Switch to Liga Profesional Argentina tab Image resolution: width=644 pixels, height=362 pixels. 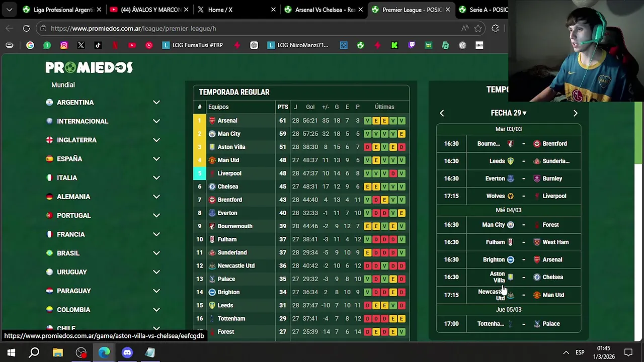(x=62, y=10)
